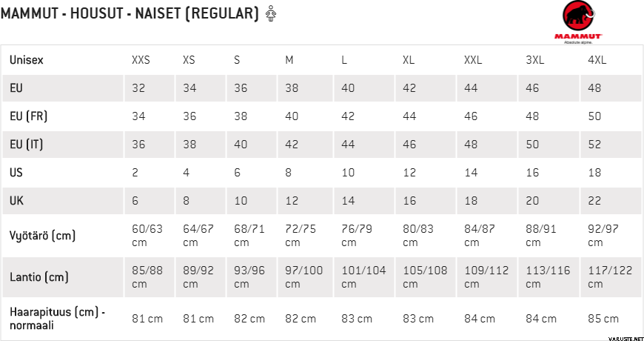Select the 85 cm inseam cell

(603, 319)
